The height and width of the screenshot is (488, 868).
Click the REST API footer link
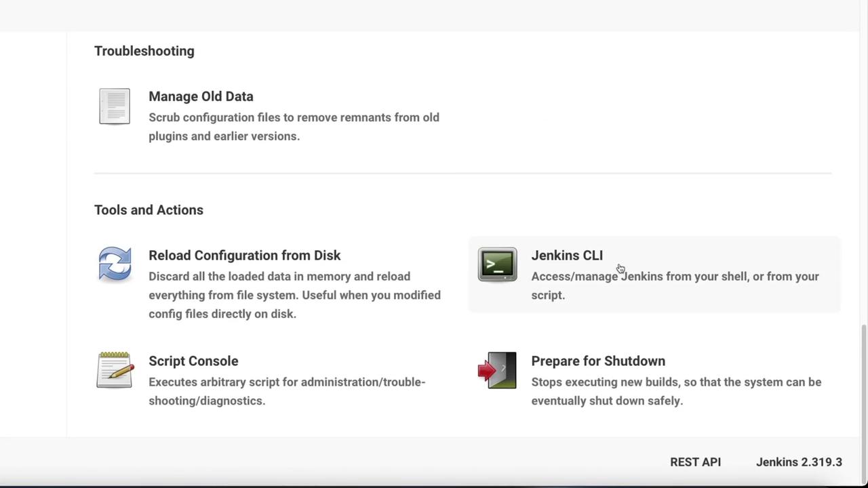pyautogui.click(x=695, y=462)
